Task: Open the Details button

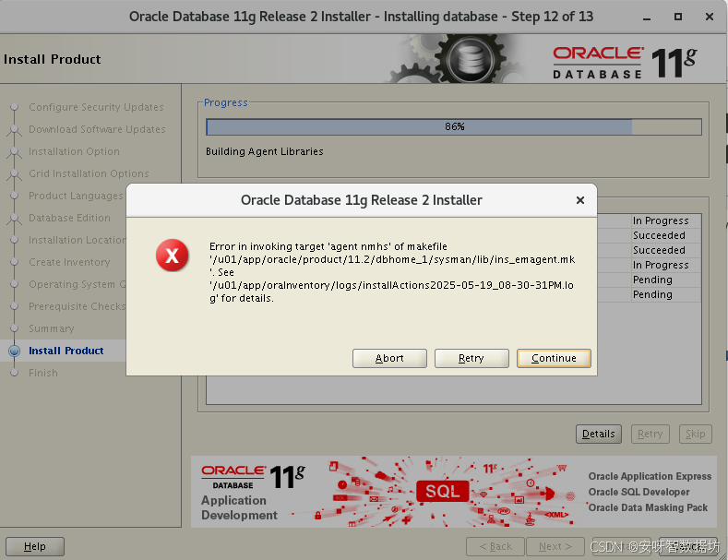Action: (x=599, y=434)
